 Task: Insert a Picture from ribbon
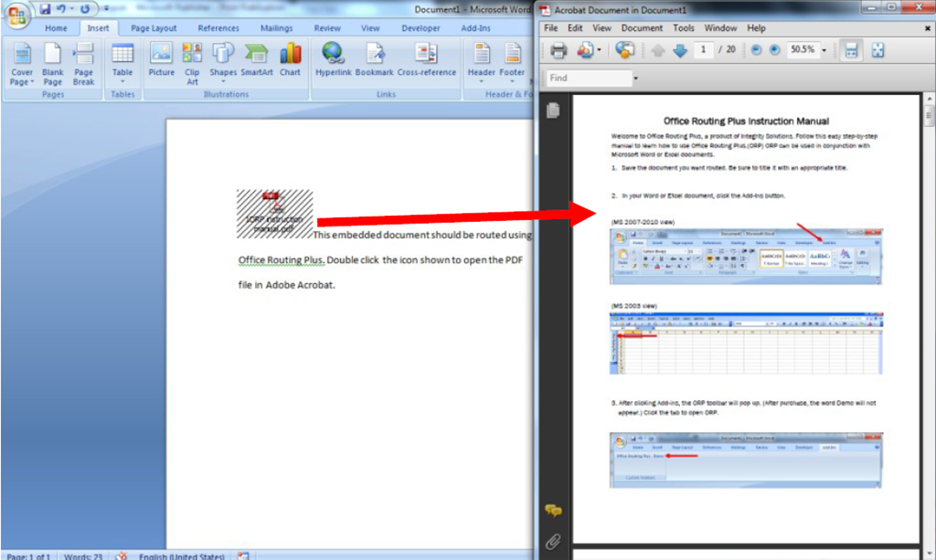click(161, 59)
